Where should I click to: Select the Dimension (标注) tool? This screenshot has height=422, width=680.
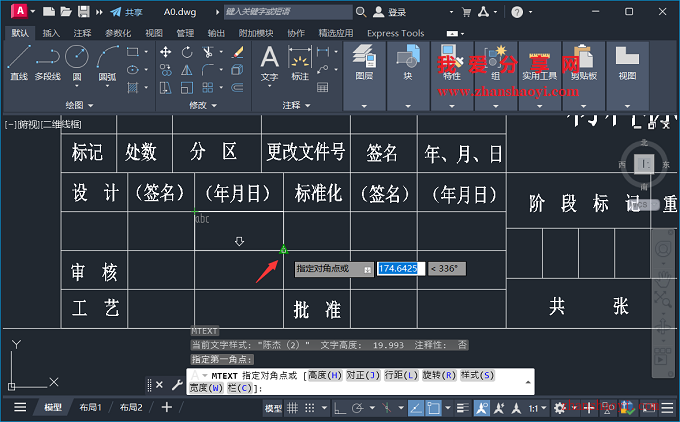click(x=300, y=63)
